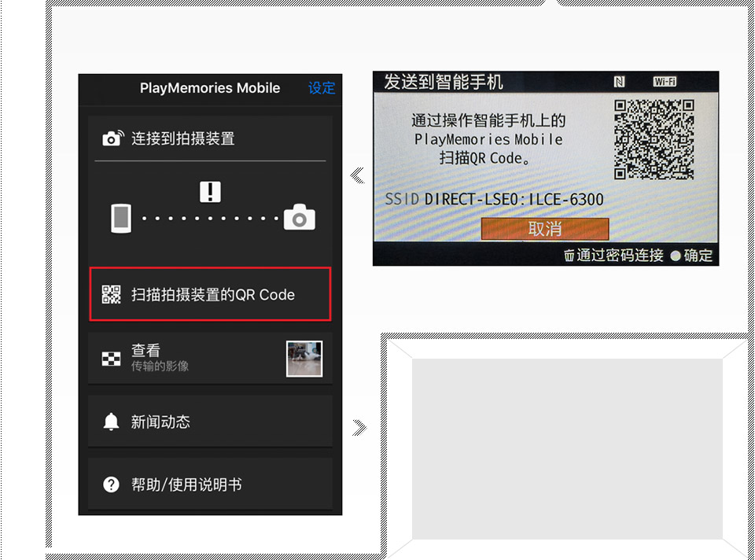The width and height of the screenshot is (755, 560).
Task: Open 帮助/使用说明书
Action: tap(186, 484)
